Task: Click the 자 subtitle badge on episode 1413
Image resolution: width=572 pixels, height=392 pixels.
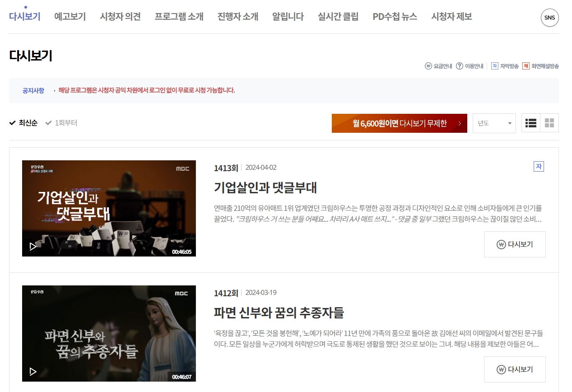Action: click(538, 166)
